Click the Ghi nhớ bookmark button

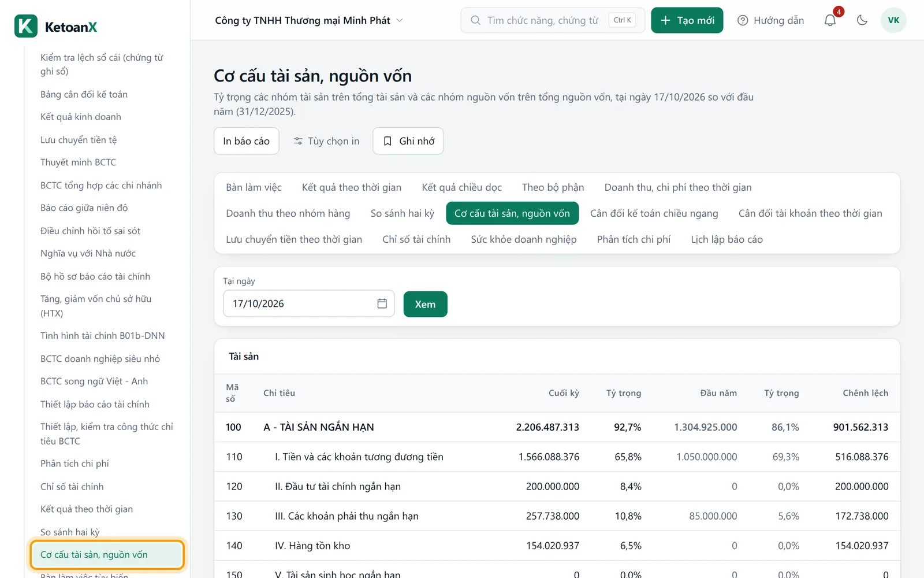tap(408, 141)
